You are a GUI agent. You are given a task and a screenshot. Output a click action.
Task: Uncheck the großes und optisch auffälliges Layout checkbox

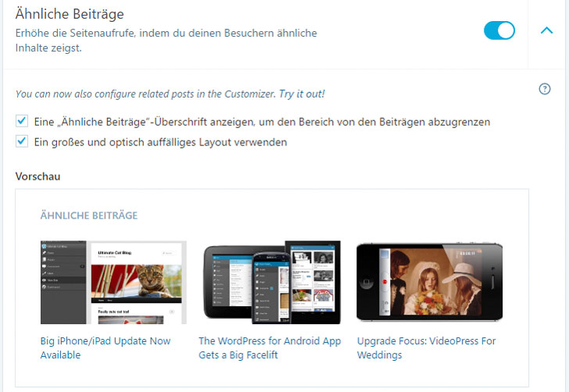click(x=22, y=141)
